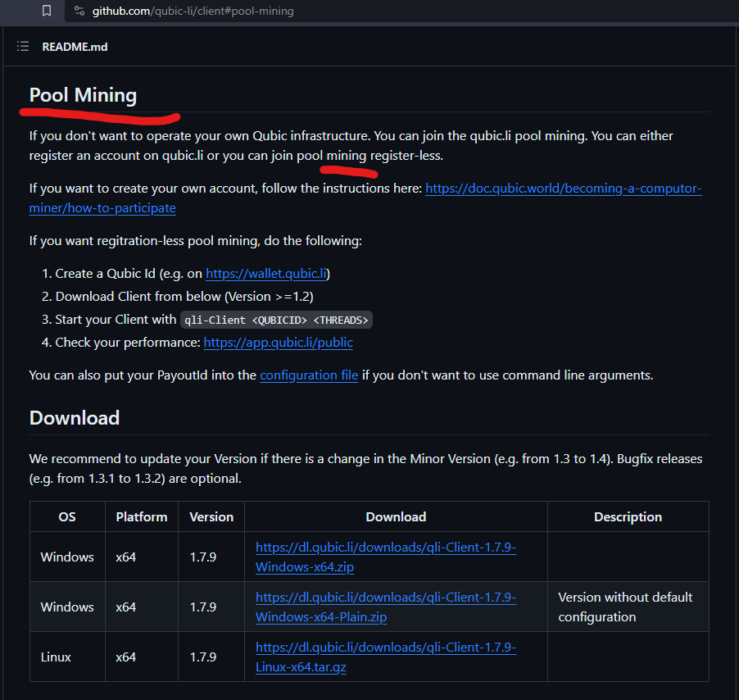Click the Pool Mining heading
Screen dimensions: 739x700
83,95
